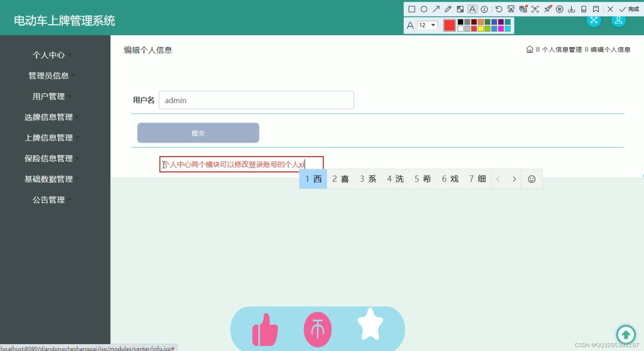Click the red annotation text box

[x=241, y=164]
